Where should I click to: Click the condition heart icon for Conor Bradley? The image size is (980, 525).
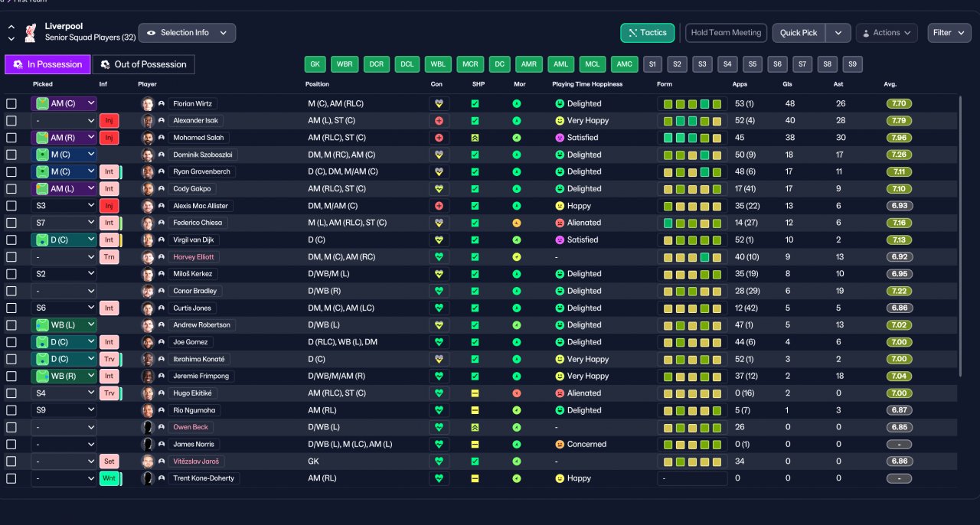[x=439, y=291]
